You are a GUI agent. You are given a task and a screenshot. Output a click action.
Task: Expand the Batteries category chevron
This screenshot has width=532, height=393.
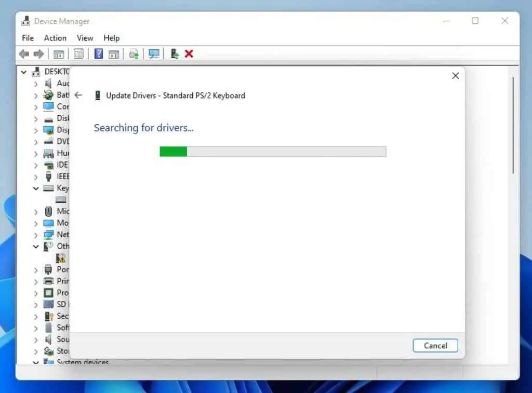(36, 95)
